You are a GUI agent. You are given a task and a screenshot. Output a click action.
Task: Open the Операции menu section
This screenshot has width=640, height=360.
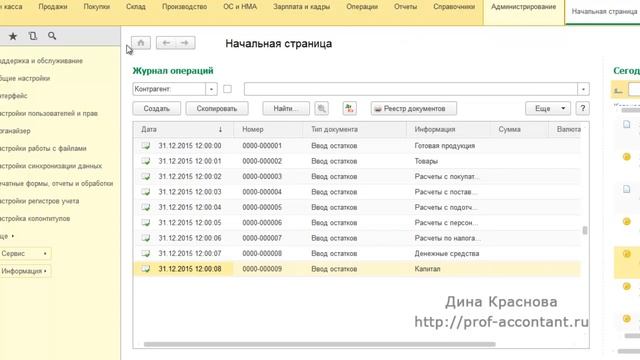pyautogui.click(x=362, y=7)
